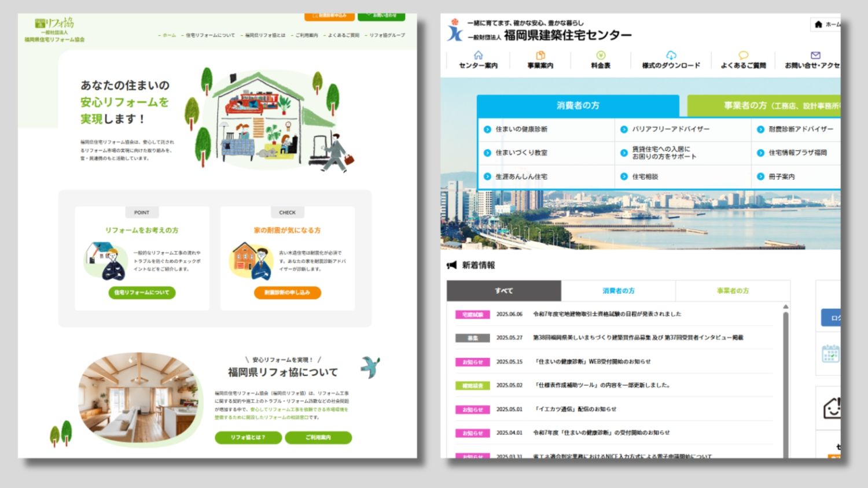This screenshot has height=488, width=868.
Task: Click the cloud download icon above 様式のダウンロード
Action: 671,55
